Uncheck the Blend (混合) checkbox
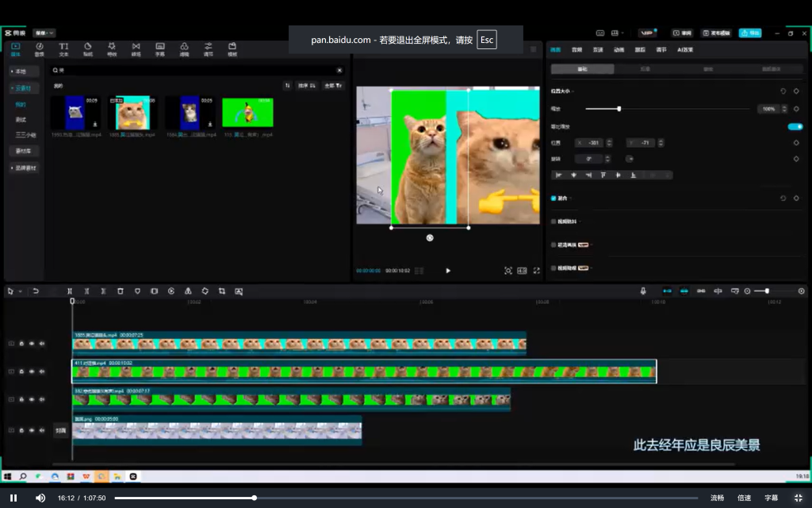Image resolution: width=812 pixels, height=508 pixels. pyautogui.click(x=553, y=198)
